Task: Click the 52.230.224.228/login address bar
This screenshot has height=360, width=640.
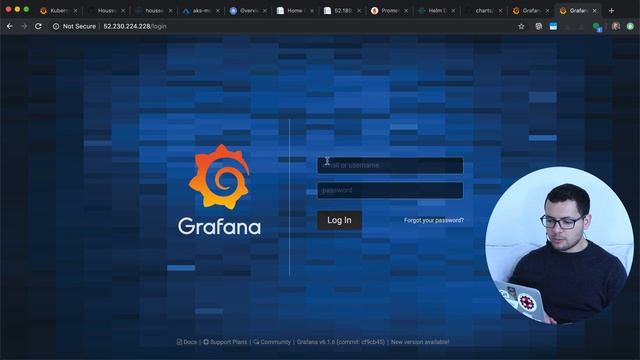Action: 135,26
